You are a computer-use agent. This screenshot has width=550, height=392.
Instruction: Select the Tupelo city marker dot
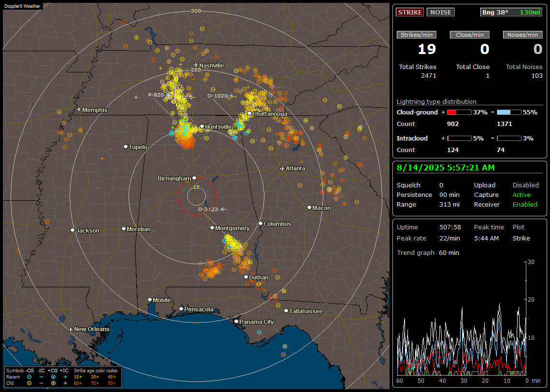coord(126,146)
